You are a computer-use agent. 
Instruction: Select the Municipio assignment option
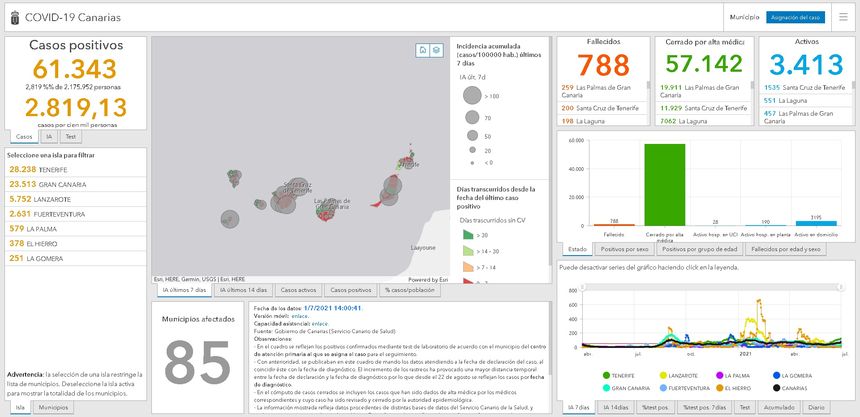point(743,17)
